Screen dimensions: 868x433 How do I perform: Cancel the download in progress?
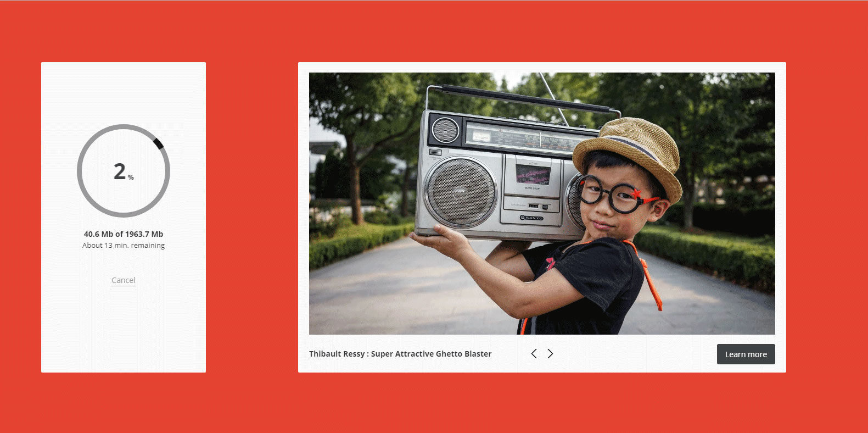123,280
